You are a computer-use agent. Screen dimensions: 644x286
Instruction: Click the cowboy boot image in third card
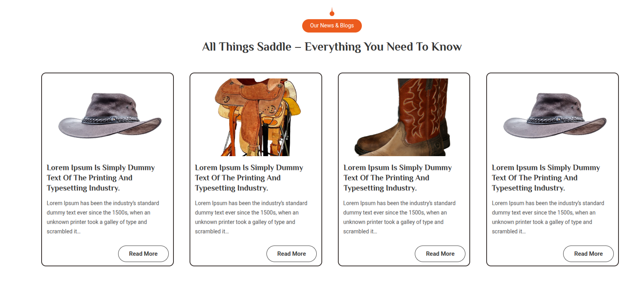tap(402, 117)
